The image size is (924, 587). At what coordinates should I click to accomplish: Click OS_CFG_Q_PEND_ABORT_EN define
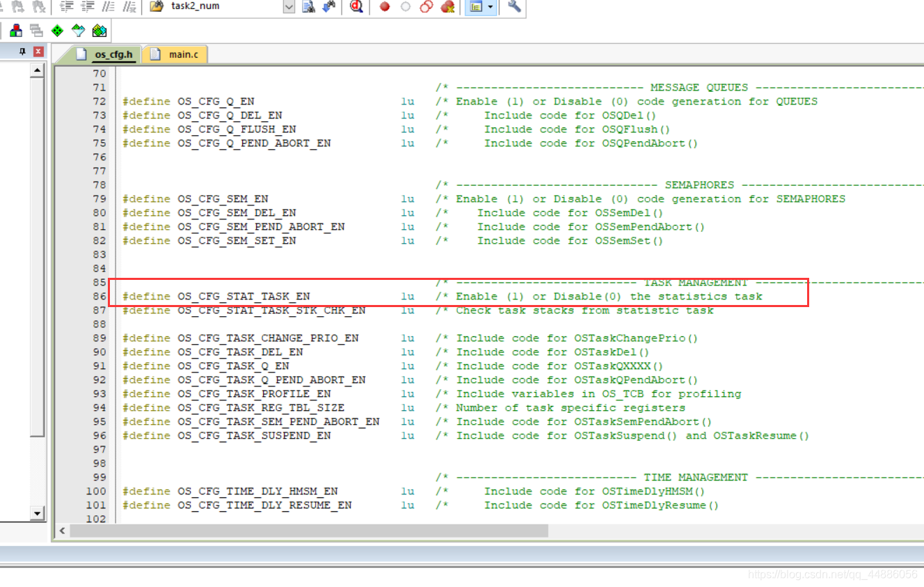tap(254, 143)
